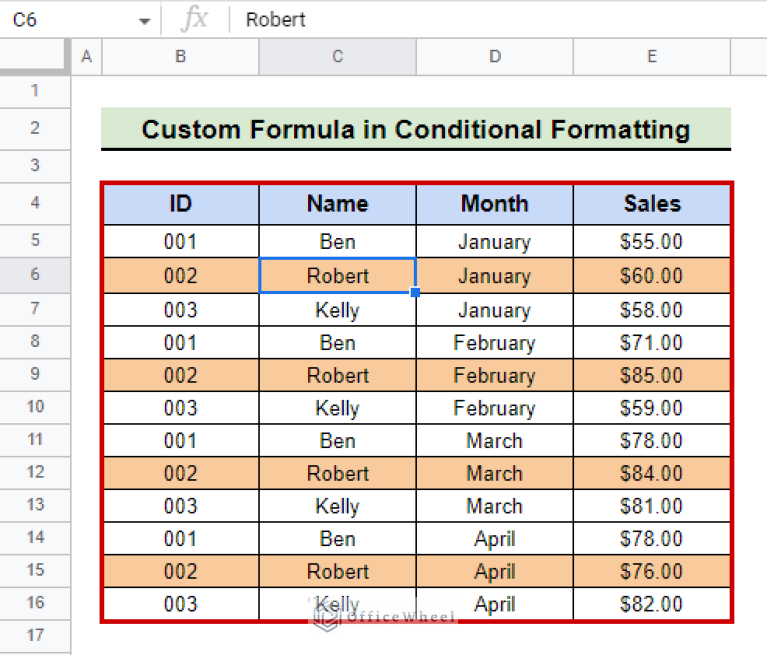The height and width of the screenshot is (655, 767).
Task: Select column D header
Action: click(x=494, y=57)
